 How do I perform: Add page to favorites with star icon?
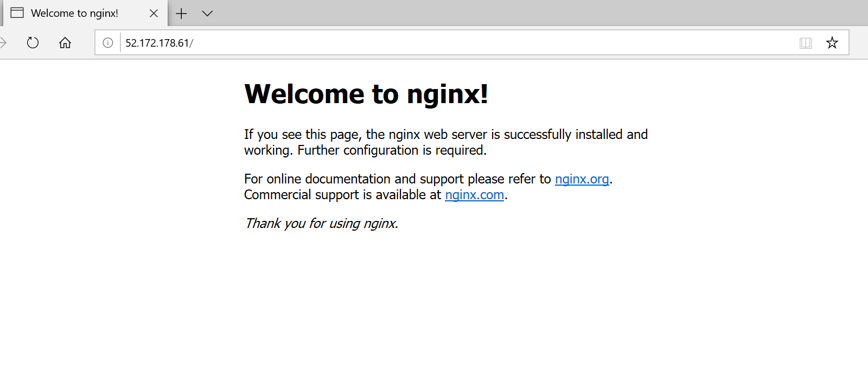click(832, 43)
